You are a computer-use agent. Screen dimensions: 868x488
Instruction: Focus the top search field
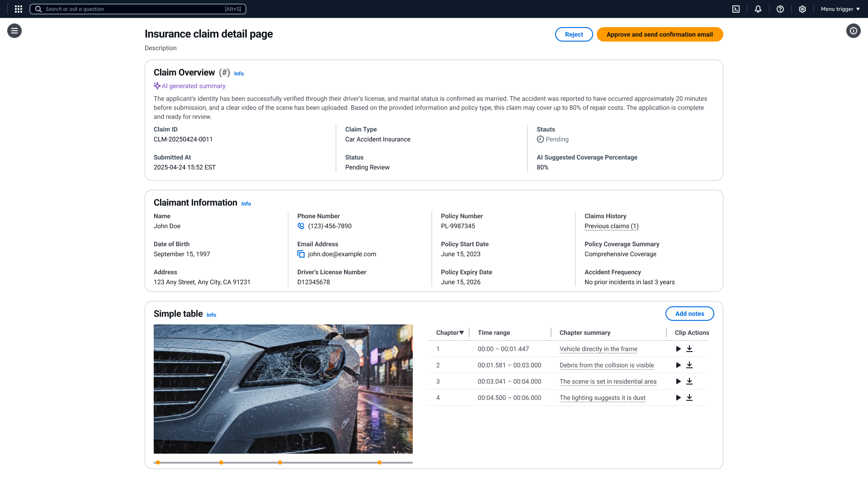(x=136, y=9)
